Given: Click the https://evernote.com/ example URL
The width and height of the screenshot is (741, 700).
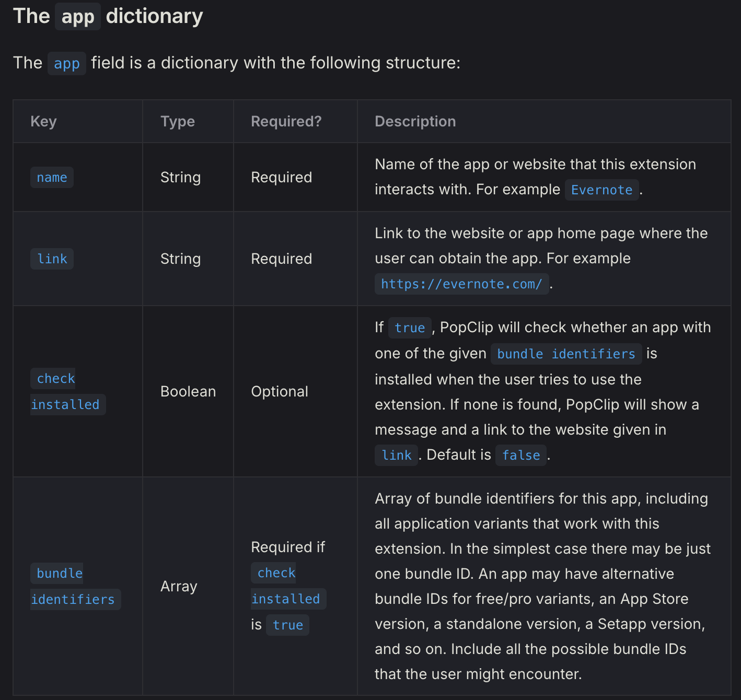Looking at the screenshot, I should [x=461, y=284].
